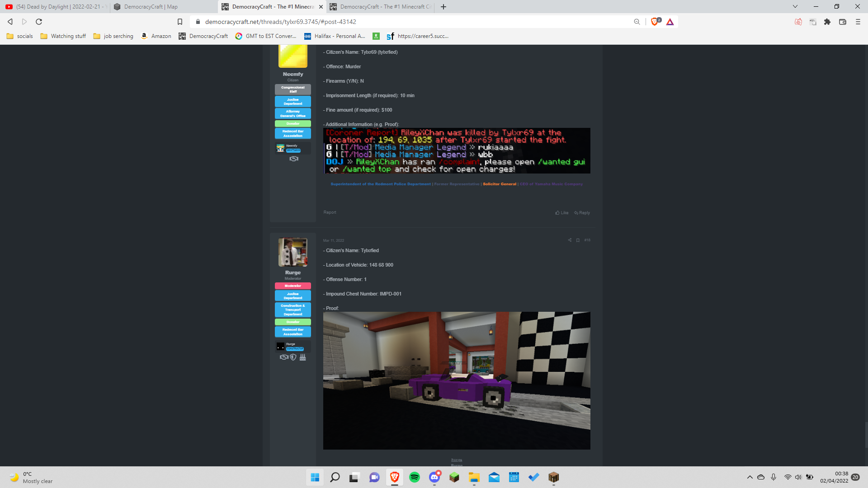This screenshot has width=868, height=488.
Task: Click Neemfy's yellow avatar
Action: click(x=293, y=56)
